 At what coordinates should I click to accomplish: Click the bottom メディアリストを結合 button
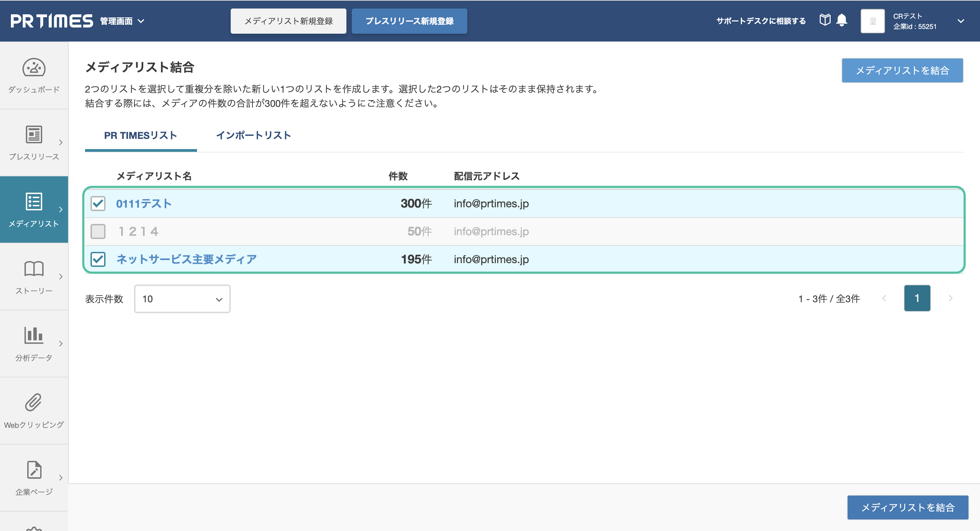click(x=907, y=508)
